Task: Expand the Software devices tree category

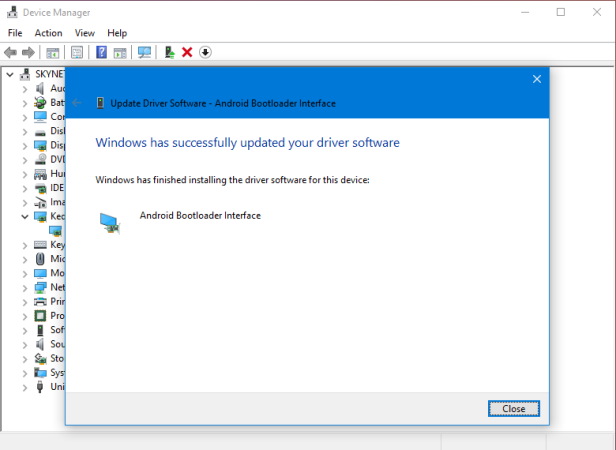Action: tap(25, 331)
